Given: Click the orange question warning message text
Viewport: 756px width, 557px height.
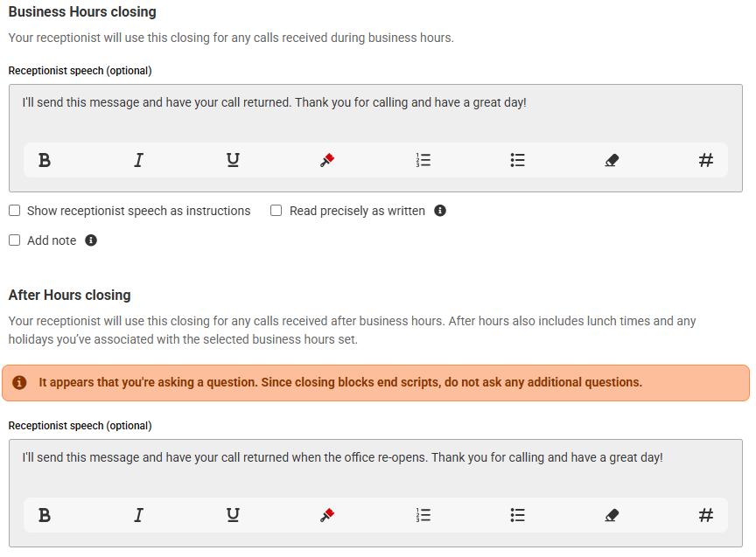Looking at the screenshot, I should [x=340, y=383].
